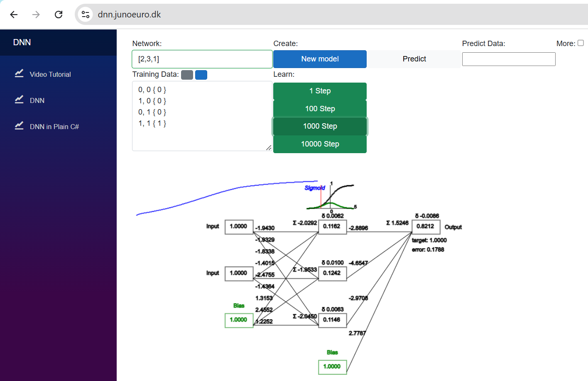Viewport: 588px width, 381px height.
Task: Run 1000 Step learning
Action: (x=320, y=126)
